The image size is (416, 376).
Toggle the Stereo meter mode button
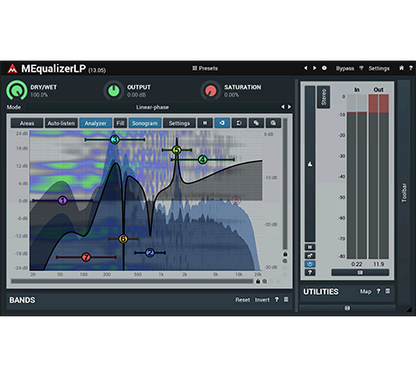point(323,97)
